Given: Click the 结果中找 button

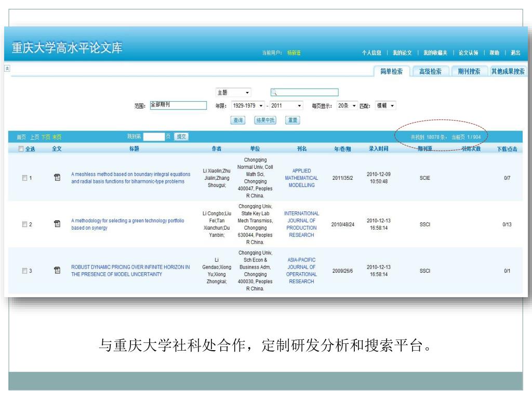Looking at the screenshot, I should 265,120.
